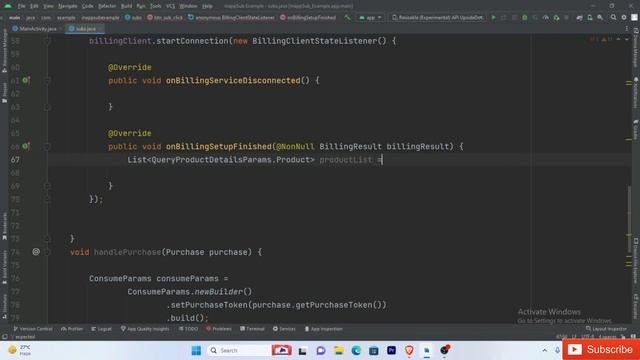Open the Build menu

click(127, 6)
